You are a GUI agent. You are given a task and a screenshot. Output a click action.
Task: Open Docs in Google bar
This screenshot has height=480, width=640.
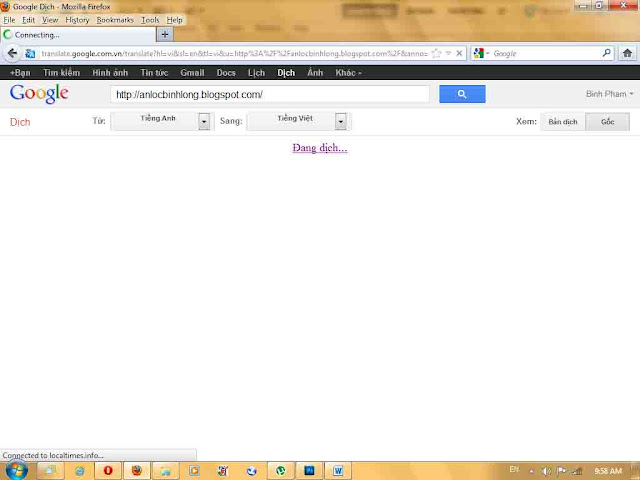(x=226, y=73)
